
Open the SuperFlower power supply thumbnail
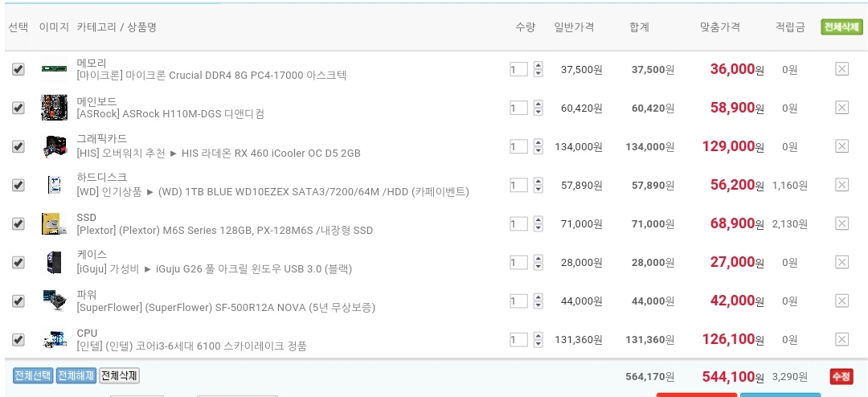(55, 301)
